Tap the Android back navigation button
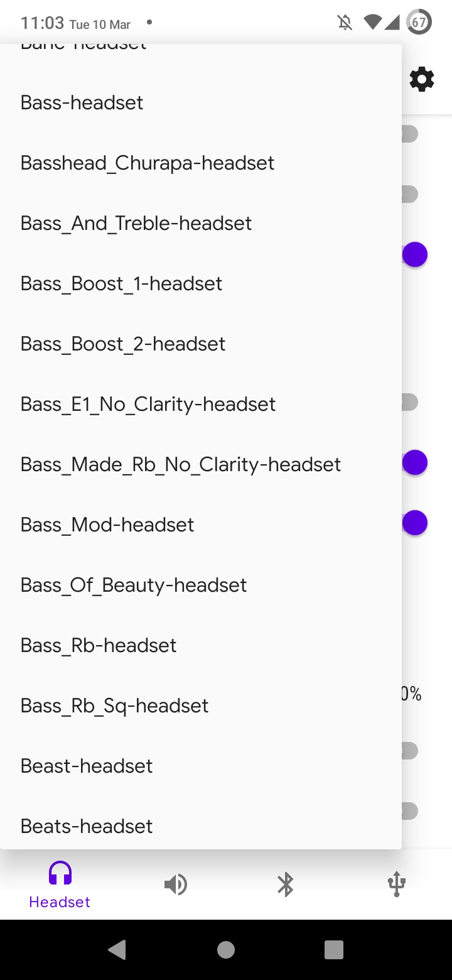452x980 pixels. [117, 950]
